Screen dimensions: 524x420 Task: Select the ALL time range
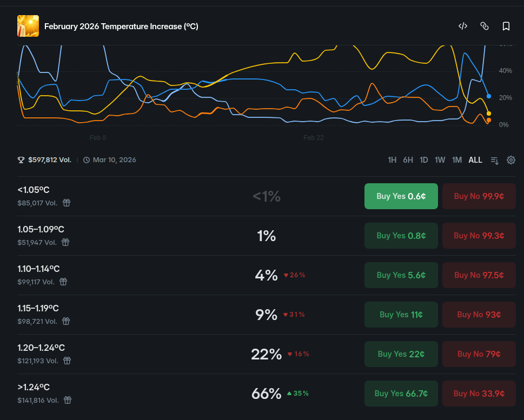click(x=475, y=160)
